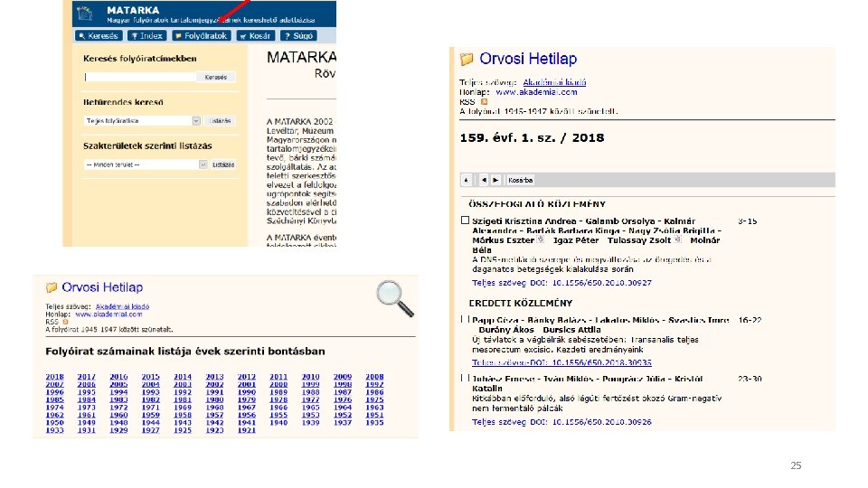Click page range '16-22'
Screen dimensions: 868x488
(750, 320)
